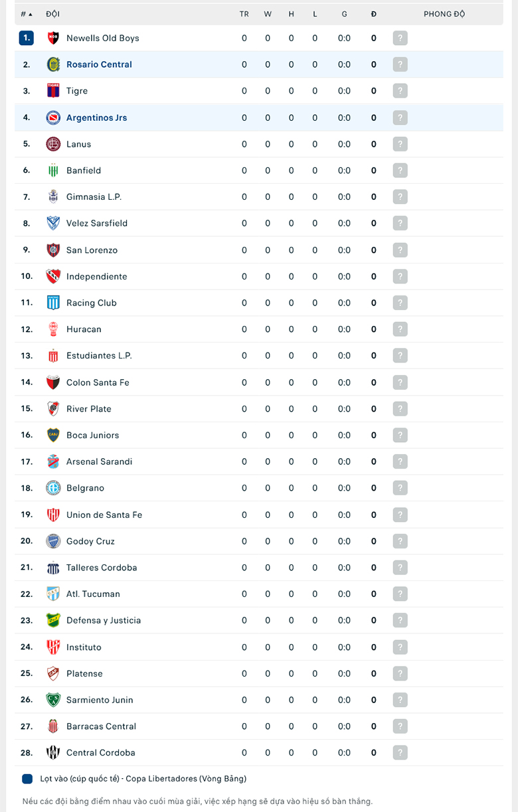Click the Banfield club crest
This screenshot has height=812, width=518.
point(53,171)
